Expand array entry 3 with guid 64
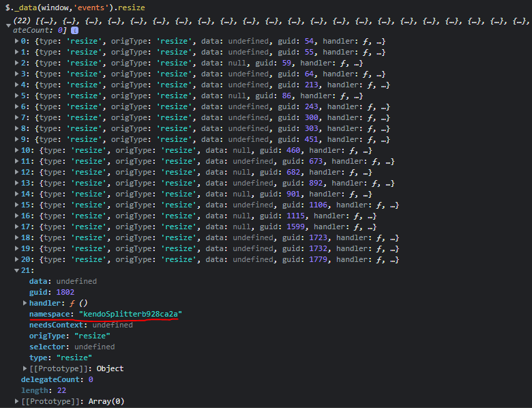Image resolution: width=532 pixels, height=408 pixels. click(16, 74)
